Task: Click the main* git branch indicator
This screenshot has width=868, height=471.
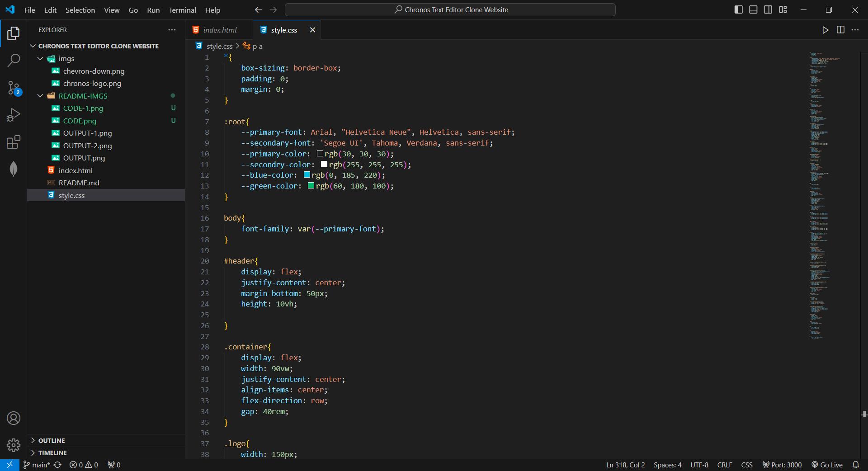Action: tap(37, 465)
